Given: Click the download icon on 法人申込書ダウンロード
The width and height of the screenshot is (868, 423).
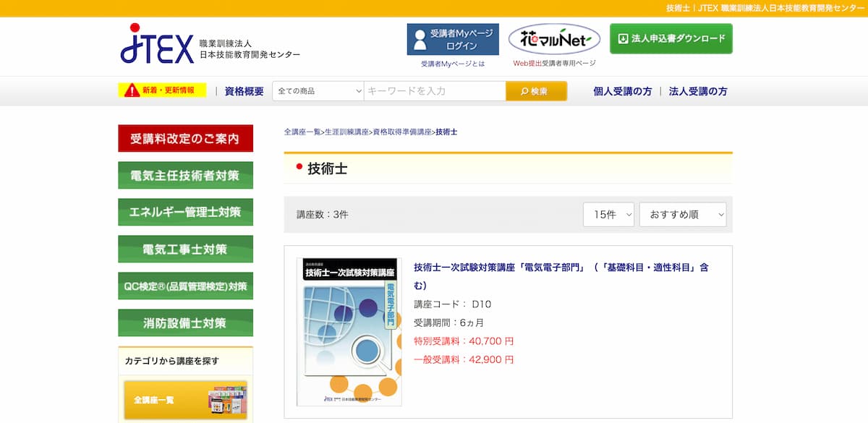Looking at the screenshot, I should click(x=624, y=38).
